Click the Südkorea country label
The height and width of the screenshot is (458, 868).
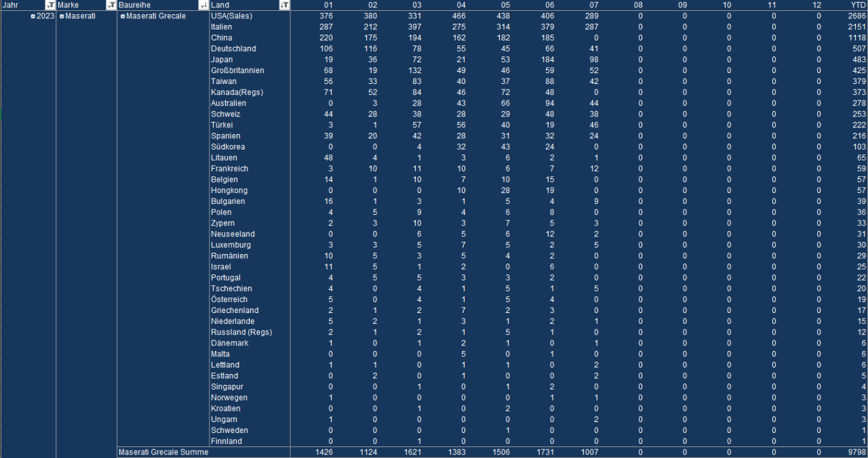coord(228,147)
